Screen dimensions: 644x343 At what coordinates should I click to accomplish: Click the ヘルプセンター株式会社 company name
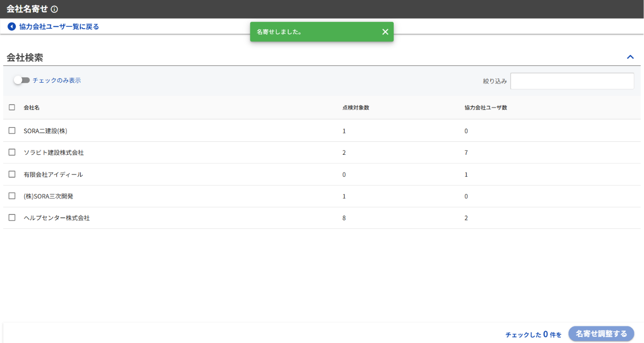coord(57,218)
